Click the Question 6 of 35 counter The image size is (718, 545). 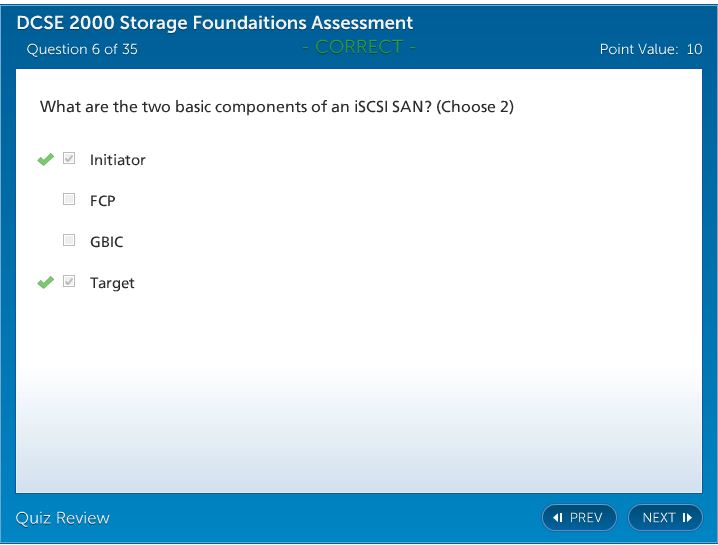pyautogui.click(x=82, y=49)
